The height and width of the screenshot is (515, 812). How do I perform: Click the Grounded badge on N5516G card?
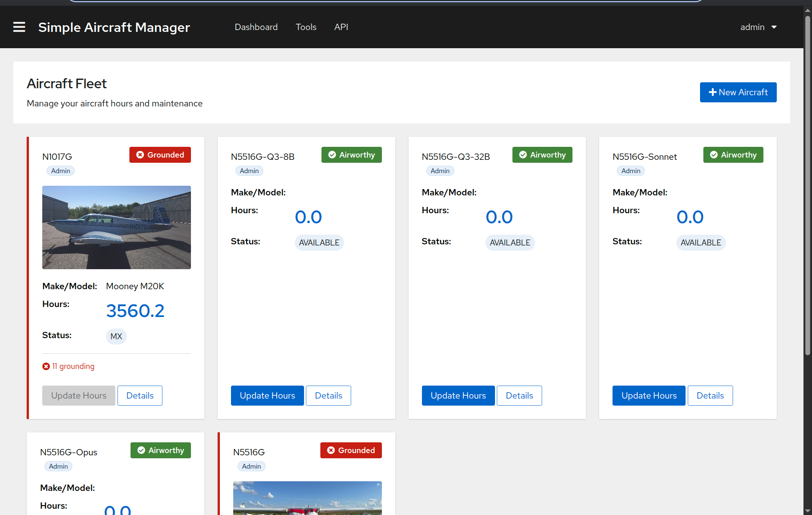click(x=350, y=450)
